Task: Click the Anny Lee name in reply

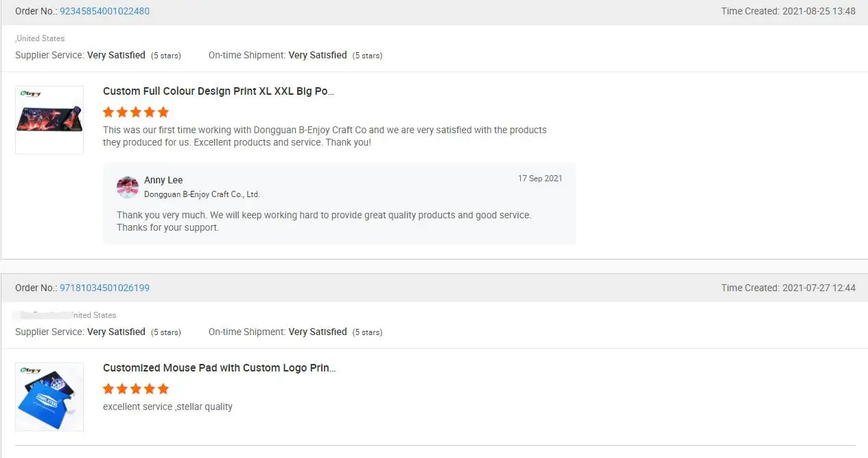Action: [x=163, y=180]
